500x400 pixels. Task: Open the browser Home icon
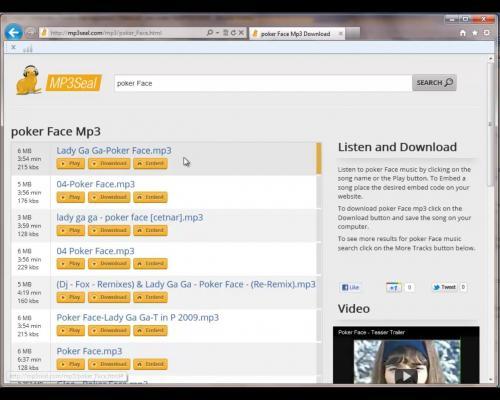[x=463, y=33]
